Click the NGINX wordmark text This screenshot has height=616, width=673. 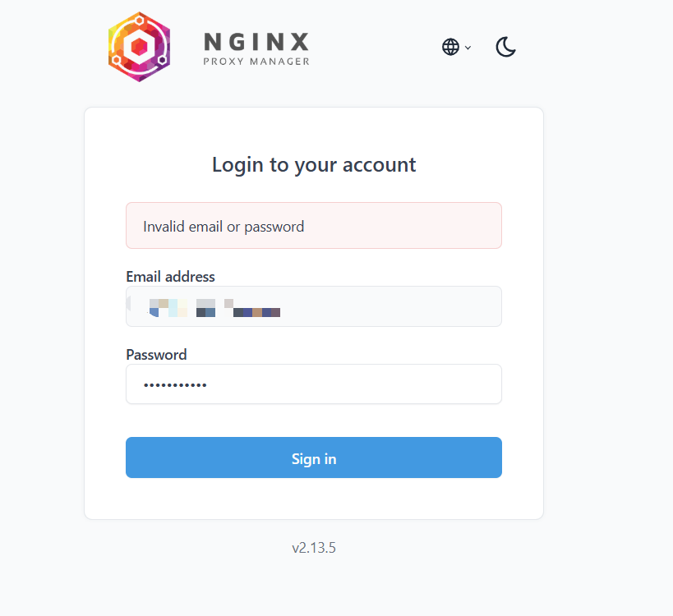pyautogui.click(x=256, y=41)
